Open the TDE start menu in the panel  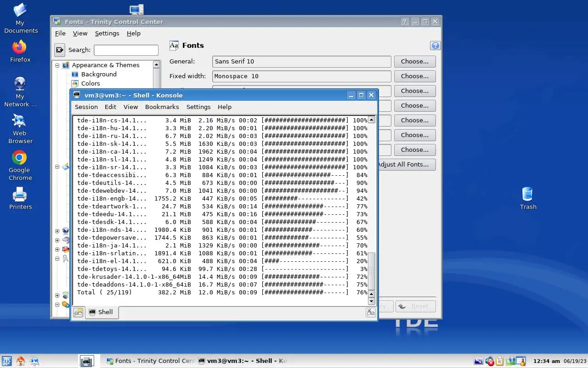[x=6, y=361]
